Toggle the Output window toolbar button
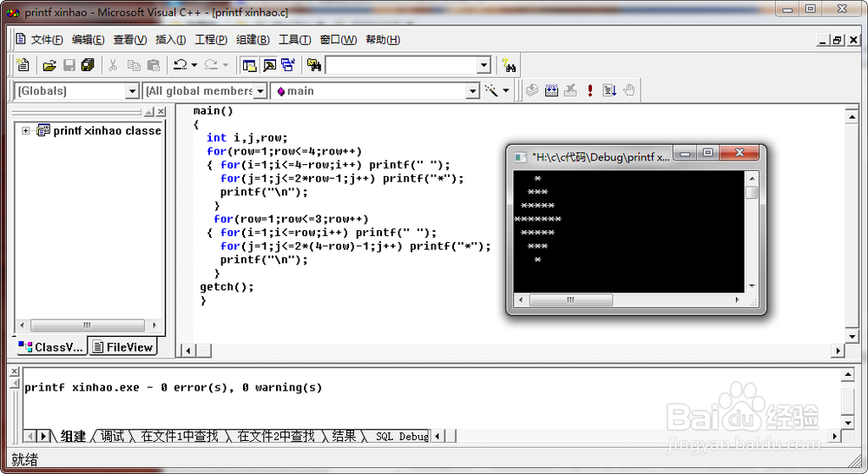This screenshot has width=868, height=474. pos(269,65)
